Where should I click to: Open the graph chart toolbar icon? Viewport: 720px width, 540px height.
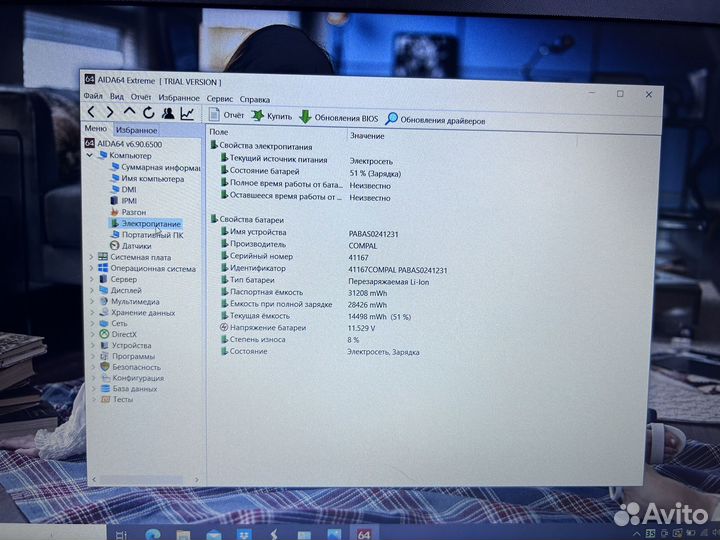pyautogui.click(x=187, y=113)
